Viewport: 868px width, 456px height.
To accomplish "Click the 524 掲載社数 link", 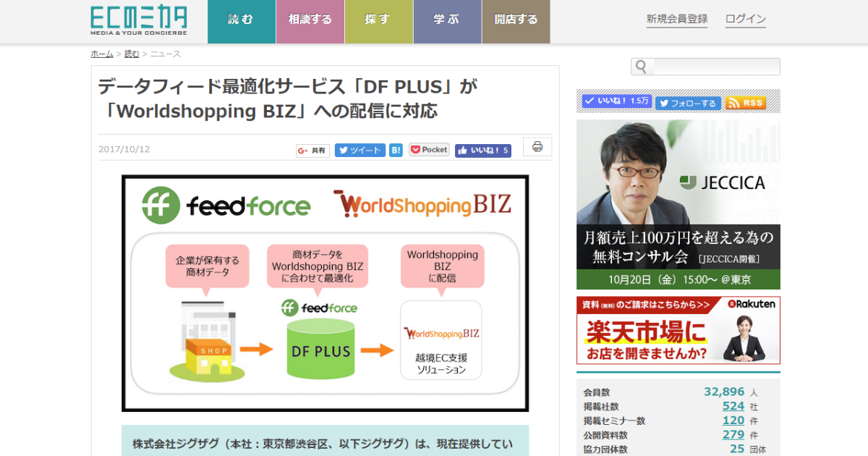I will pos(733,406).
